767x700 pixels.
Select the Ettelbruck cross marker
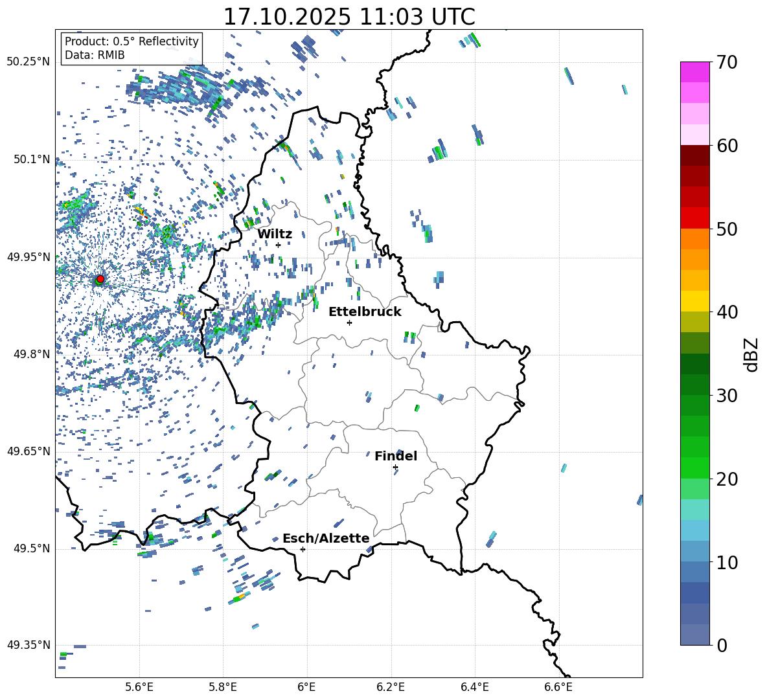349,322
